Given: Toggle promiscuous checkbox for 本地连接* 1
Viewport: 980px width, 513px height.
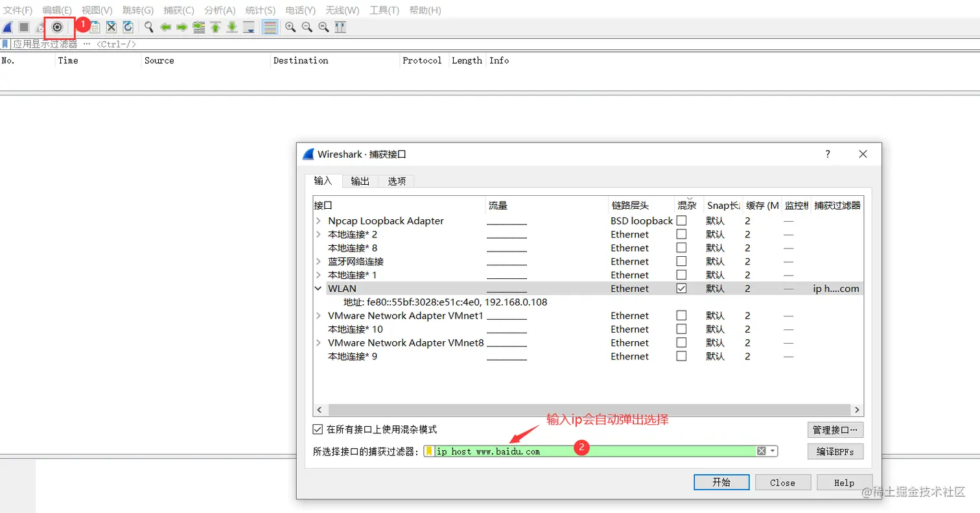Looking at the screenshot, I should click(x=681, y=275).
